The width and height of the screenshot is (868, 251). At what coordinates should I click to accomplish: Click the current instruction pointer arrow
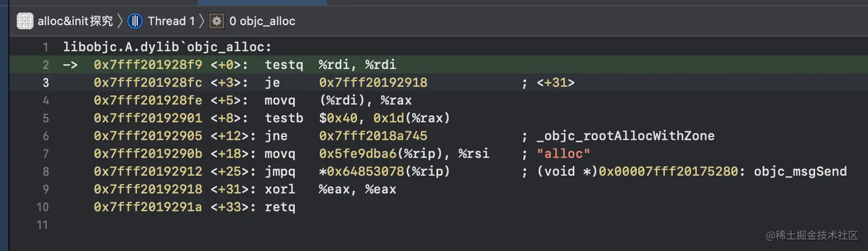(70, 65)
